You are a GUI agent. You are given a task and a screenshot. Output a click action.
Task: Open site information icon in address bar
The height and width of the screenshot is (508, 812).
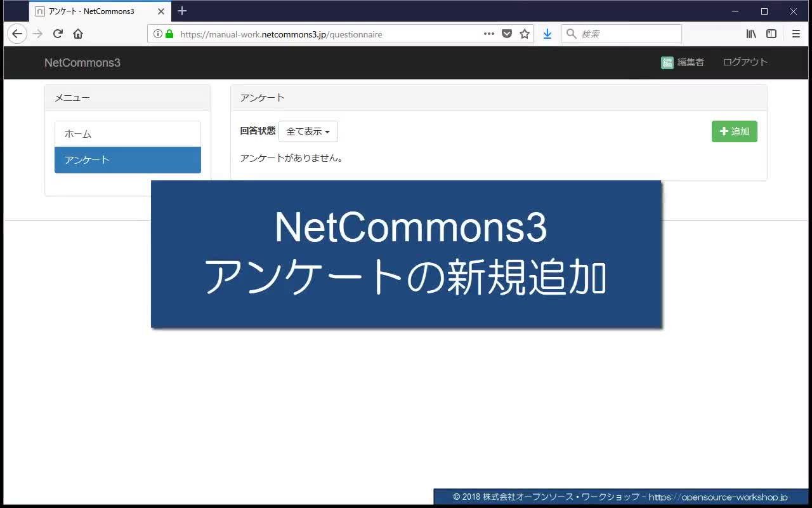coord(157,34)
